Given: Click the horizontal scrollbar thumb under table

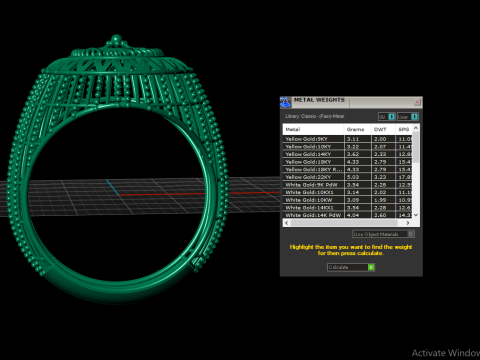Looking at the screenshot, I should (344, 223).
